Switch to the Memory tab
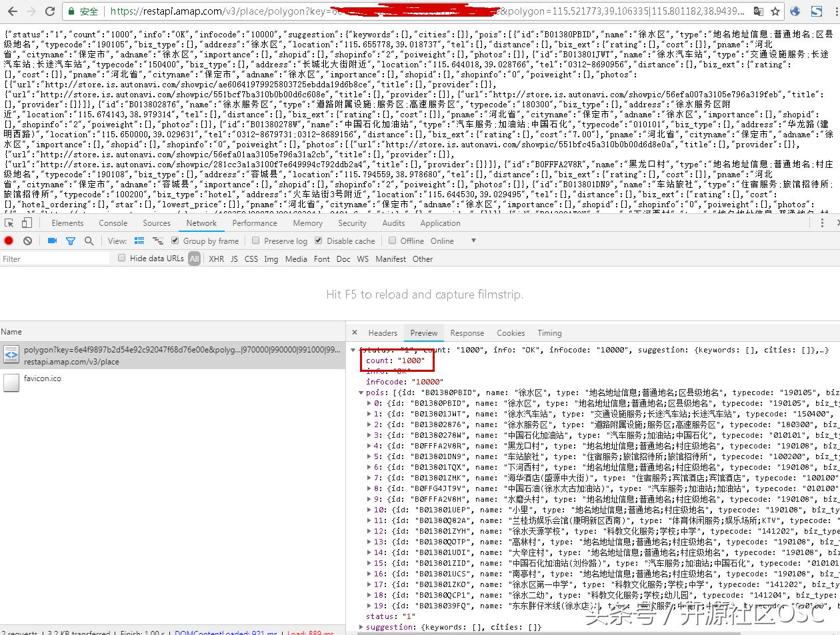The width and height of the screenshot is (840, 635). 307,223
